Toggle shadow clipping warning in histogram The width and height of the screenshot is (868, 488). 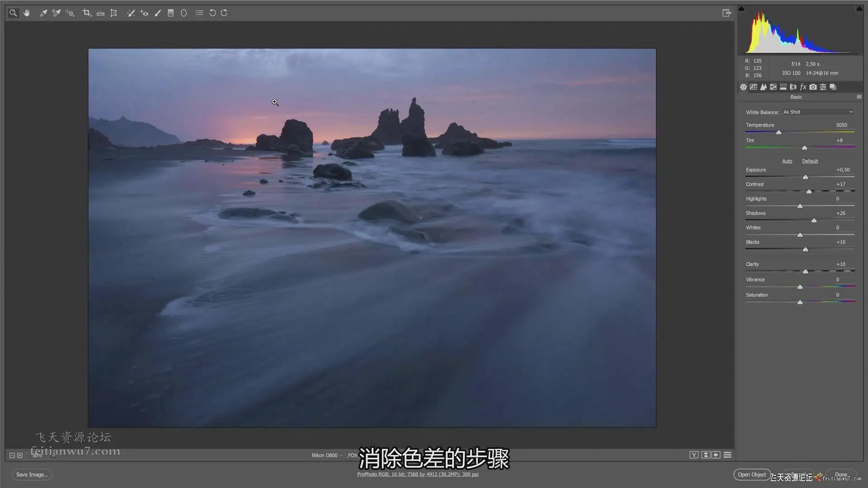coord(741,9)
